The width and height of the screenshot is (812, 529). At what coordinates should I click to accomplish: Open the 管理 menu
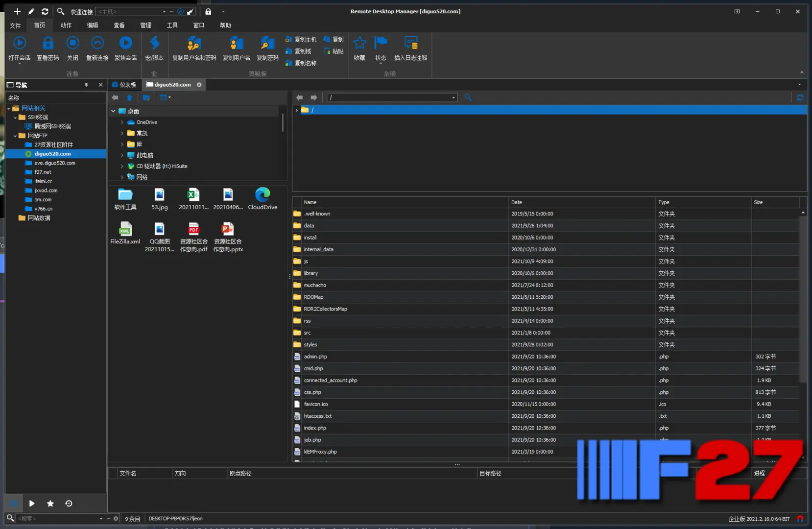pos(145,25)
